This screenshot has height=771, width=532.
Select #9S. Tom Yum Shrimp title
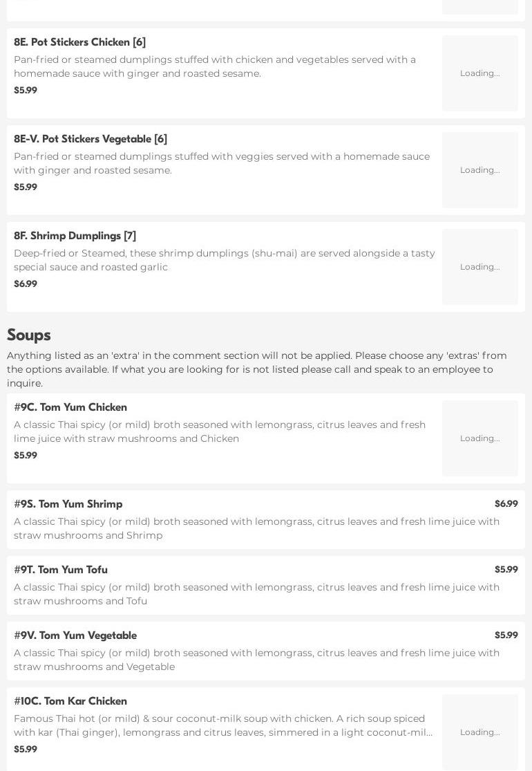pos(68,504)
